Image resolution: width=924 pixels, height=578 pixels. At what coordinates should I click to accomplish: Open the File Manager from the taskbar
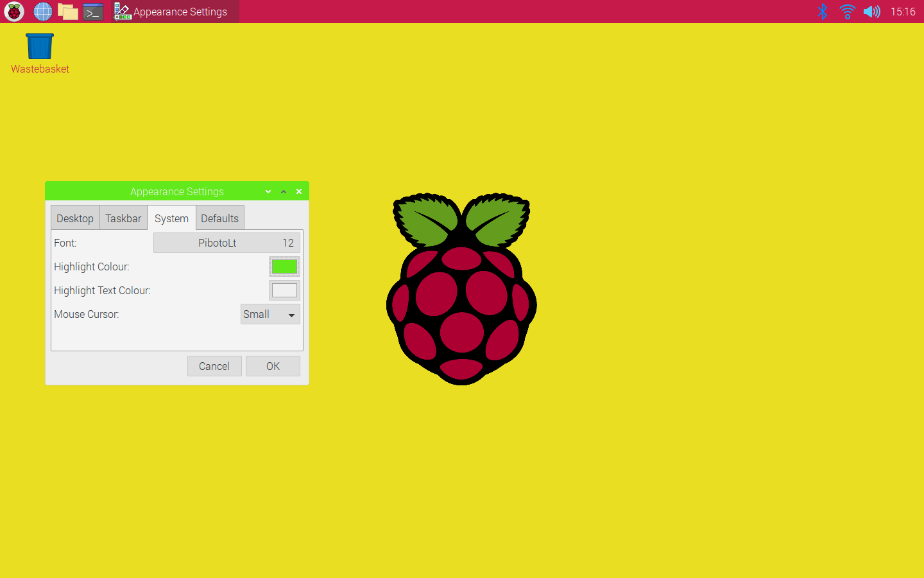pos(68,11)
